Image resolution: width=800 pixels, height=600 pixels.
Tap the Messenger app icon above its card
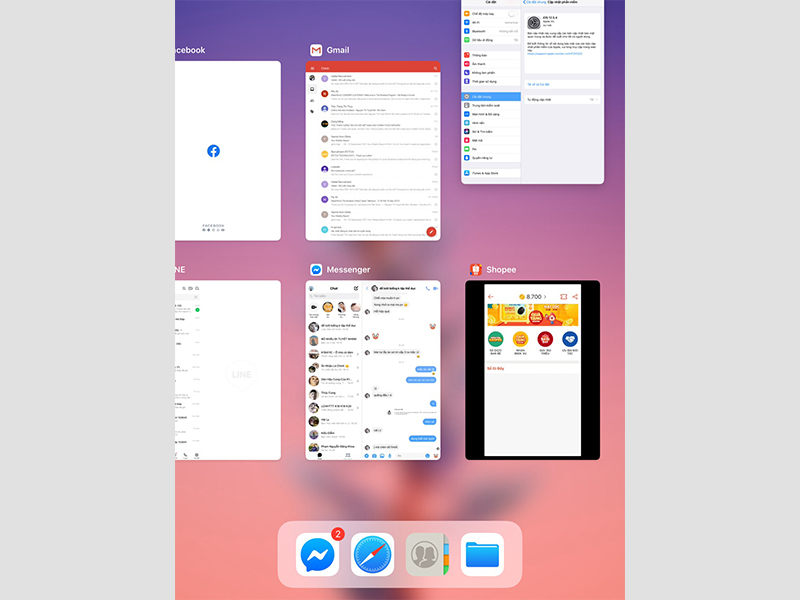click(x=316, y=269)
